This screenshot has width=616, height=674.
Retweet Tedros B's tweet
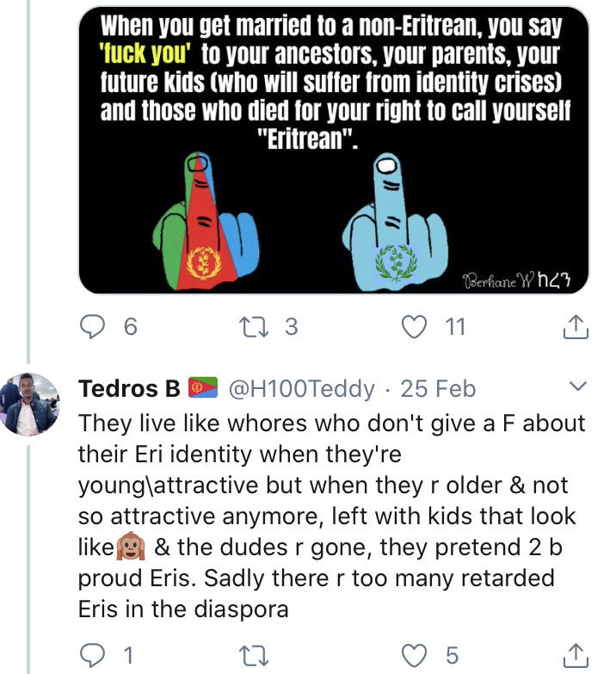click(256, 654)
